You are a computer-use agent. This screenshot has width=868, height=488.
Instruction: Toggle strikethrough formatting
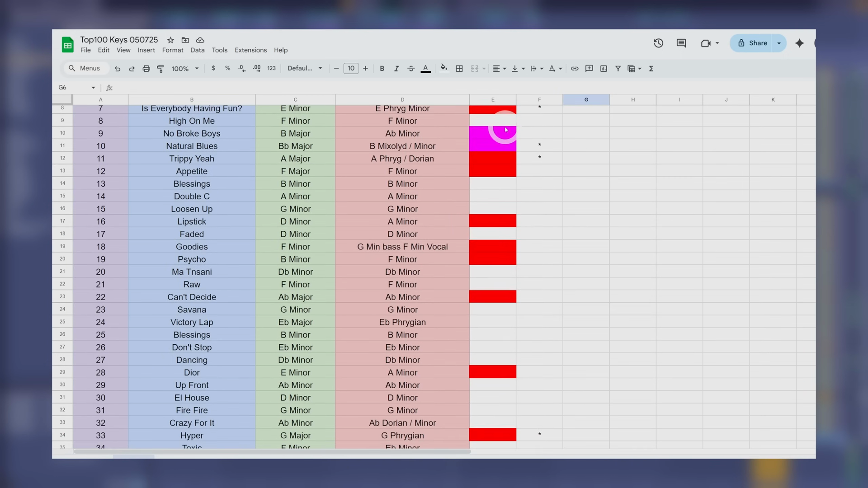click(411, 69)
